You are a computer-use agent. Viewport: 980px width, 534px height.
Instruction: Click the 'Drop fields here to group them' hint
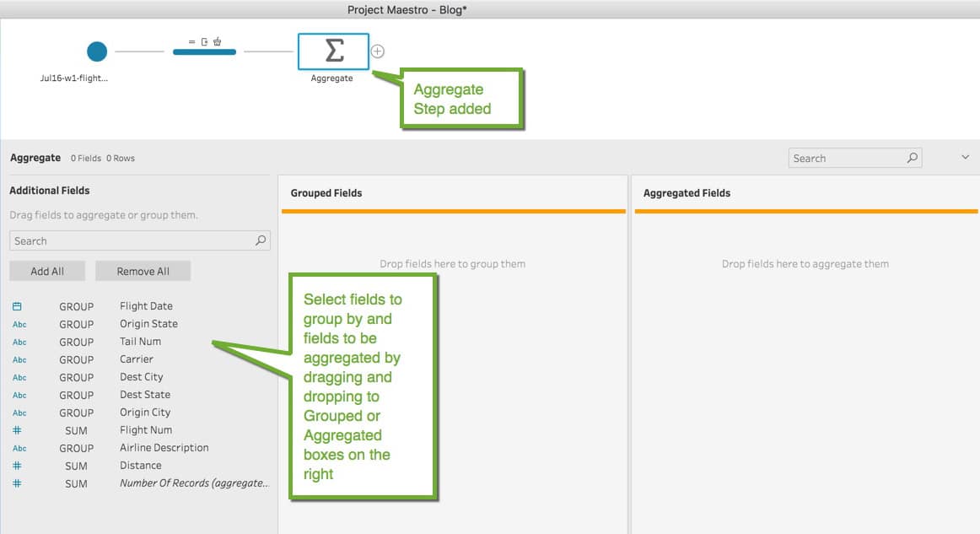pyautogui.click(x=453, y=264)
